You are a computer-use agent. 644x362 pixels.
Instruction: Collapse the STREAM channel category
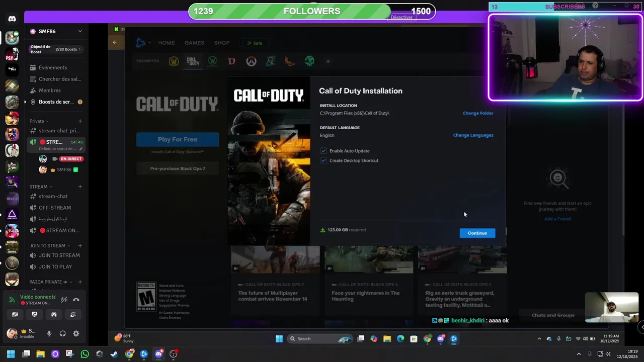coord(41,187)
